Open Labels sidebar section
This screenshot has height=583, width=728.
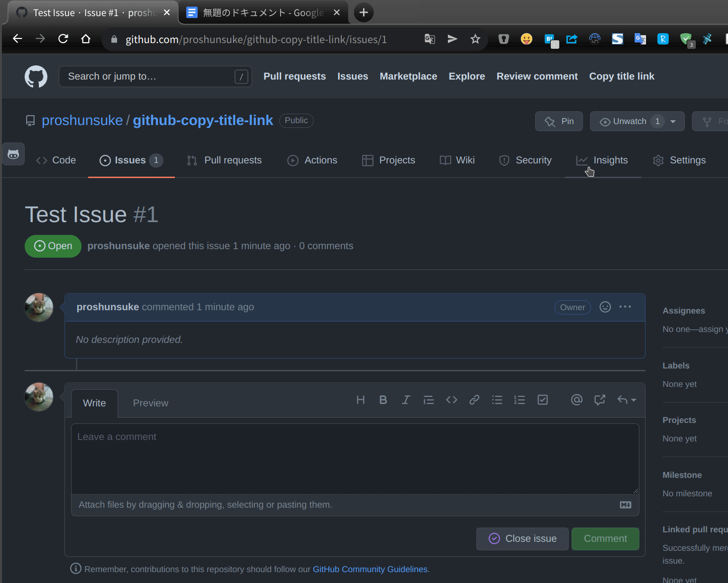point(676,366)
